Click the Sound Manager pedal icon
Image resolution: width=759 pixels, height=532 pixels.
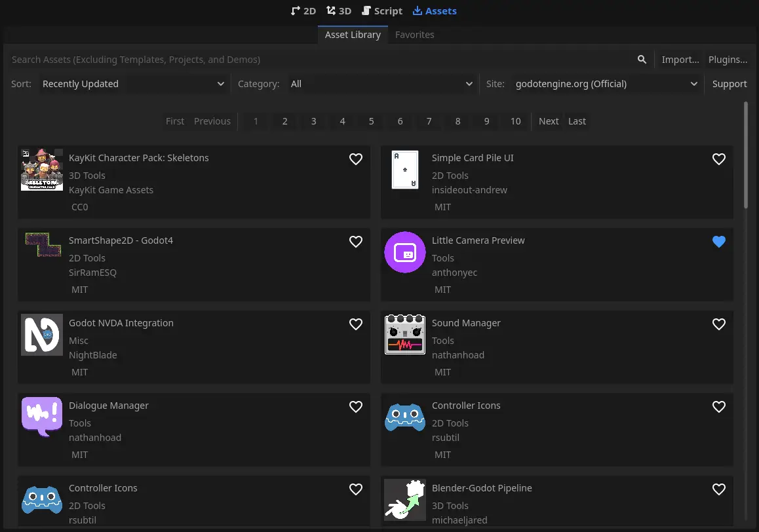click(405, 335)
